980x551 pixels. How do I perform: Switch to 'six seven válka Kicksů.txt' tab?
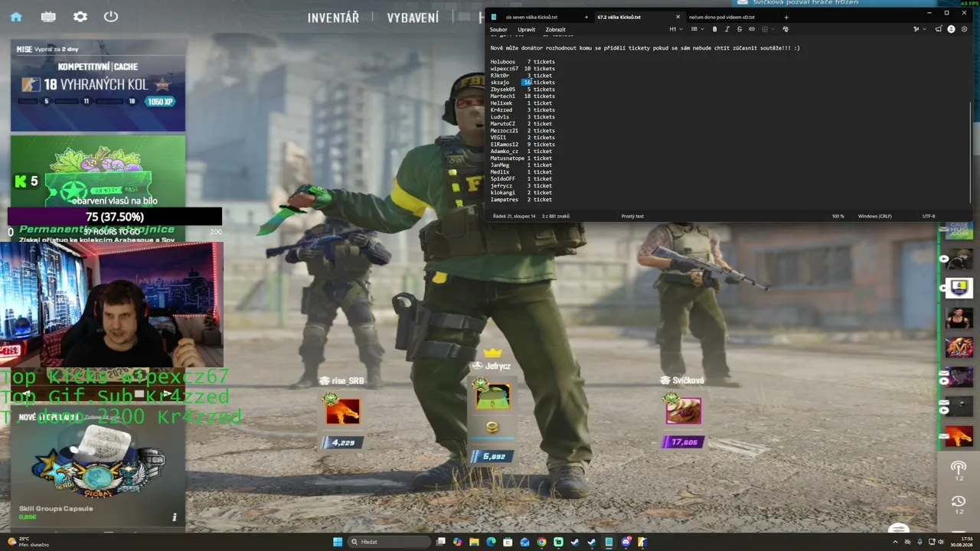pyautogui.click(x=531, y=17)
